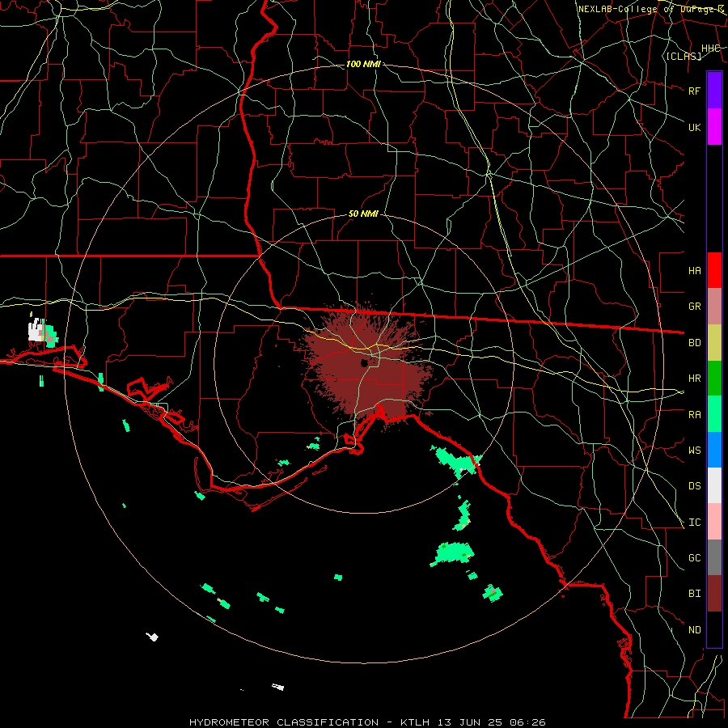728x728 pixels.
Task: Click the purple RF legend color swatch
Action: click(714, 91)
